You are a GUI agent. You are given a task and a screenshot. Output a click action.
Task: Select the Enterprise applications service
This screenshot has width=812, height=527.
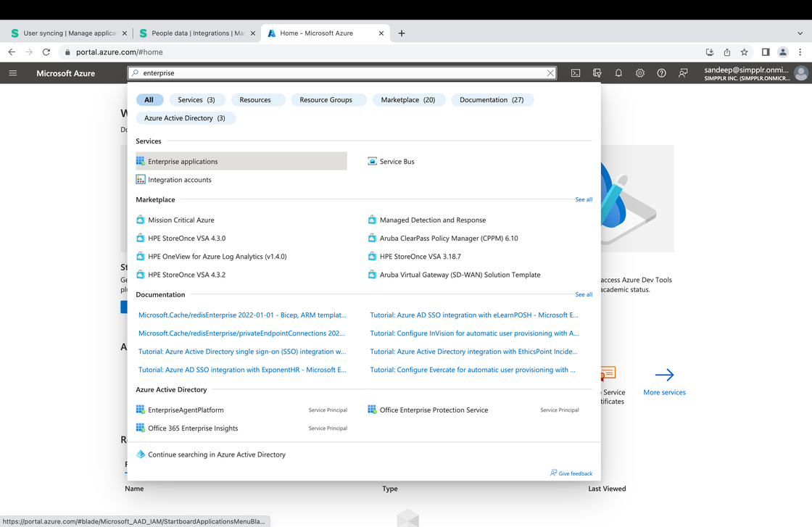tap(241, 162)
